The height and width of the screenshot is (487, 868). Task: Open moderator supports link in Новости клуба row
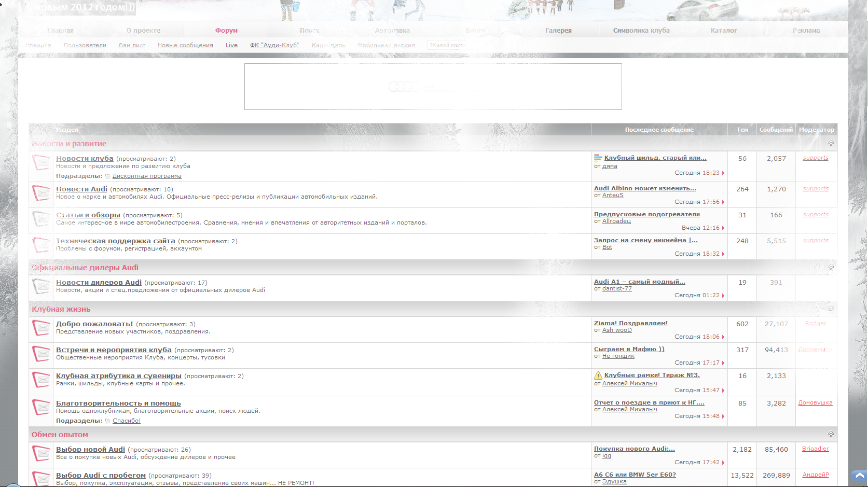816,158
